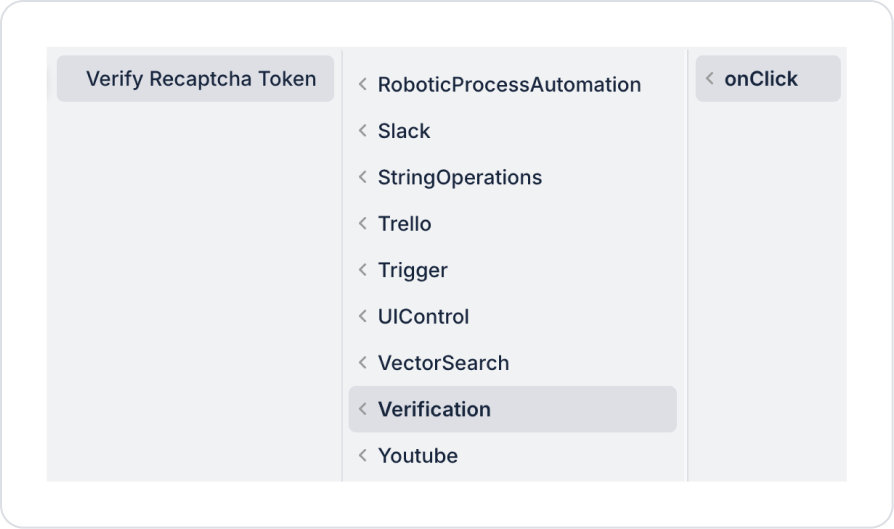Viewport: 894px width, 529px height.
Task: Select the Slack category
Action: click(404, 131)
